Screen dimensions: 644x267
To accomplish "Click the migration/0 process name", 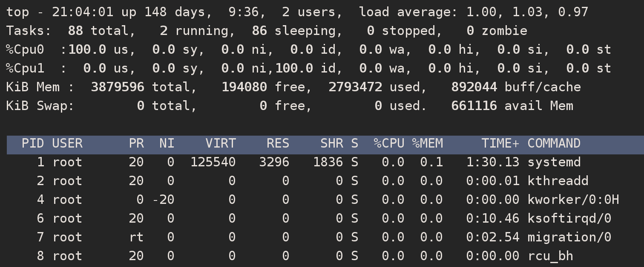I will pos(569,237).
